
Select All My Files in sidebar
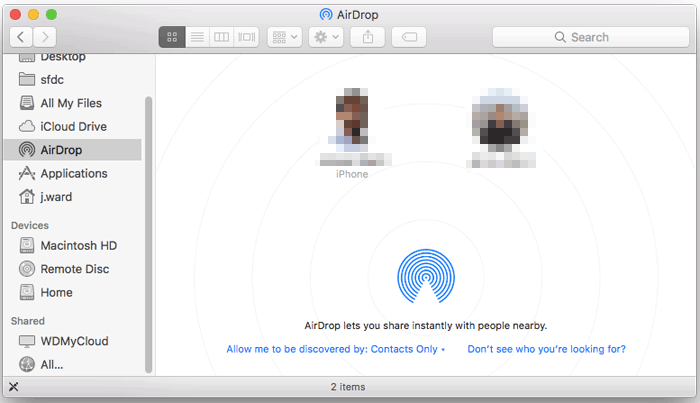point(73,103)
